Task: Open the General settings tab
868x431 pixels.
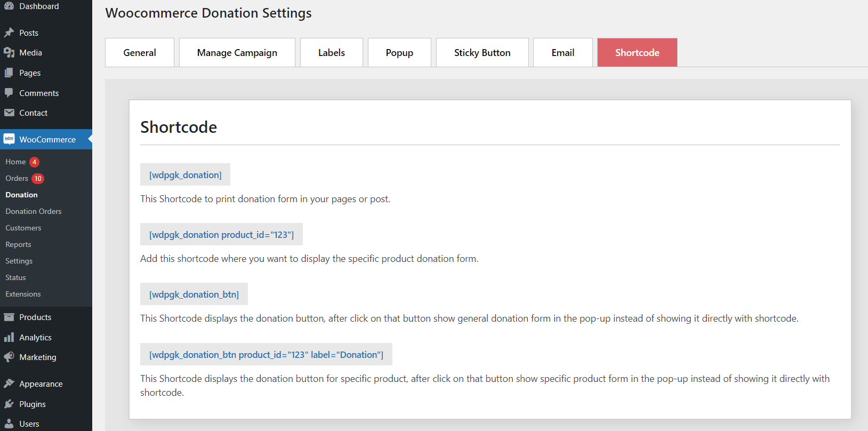Action: coord(140,52)
